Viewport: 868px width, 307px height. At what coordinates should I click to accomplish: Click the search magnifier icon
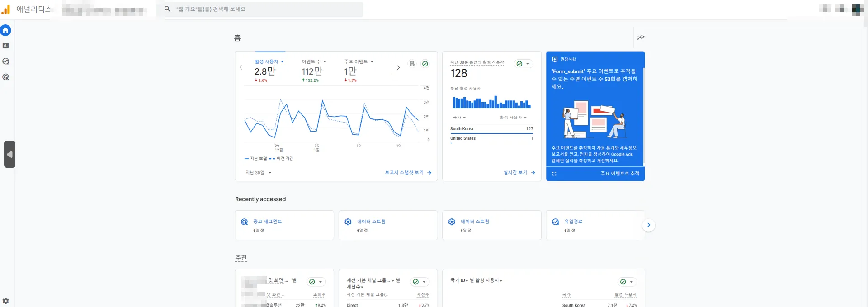tap(167, 9)
